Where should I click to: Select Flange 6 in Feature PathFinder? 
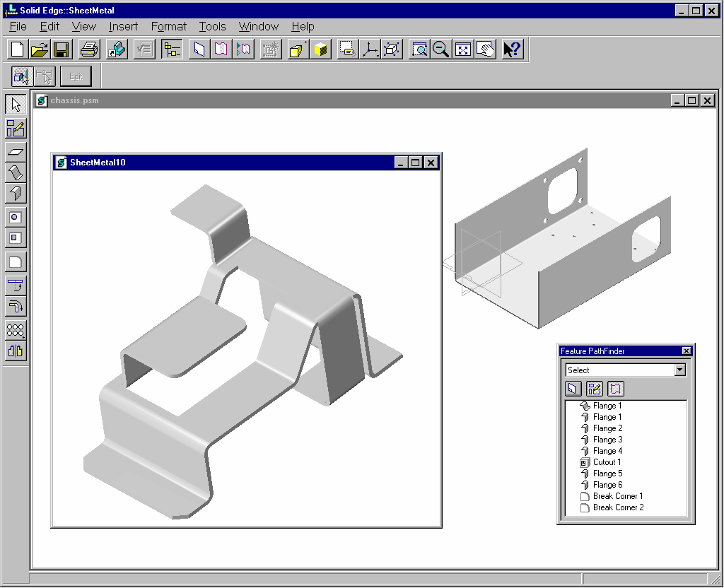(601, 485)
